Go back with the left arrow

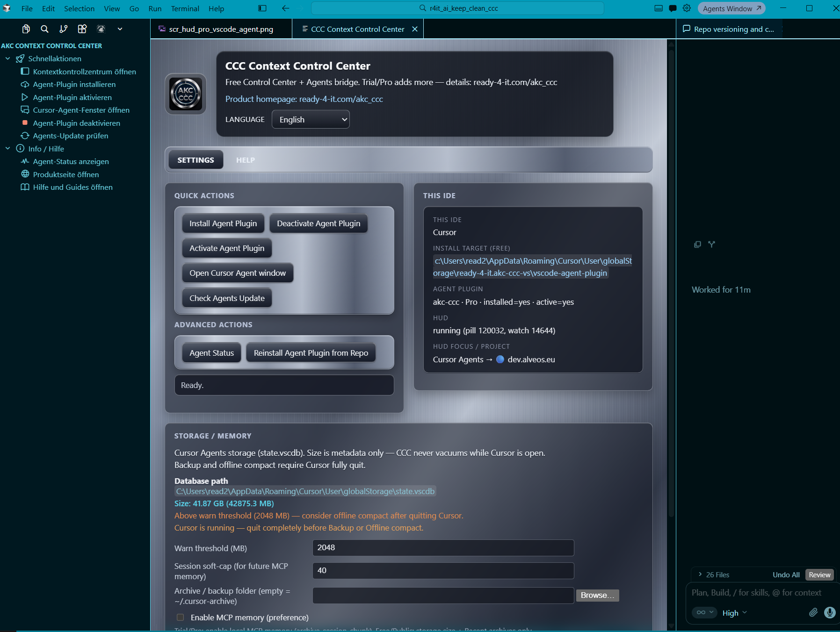click(x=286, y=8)
